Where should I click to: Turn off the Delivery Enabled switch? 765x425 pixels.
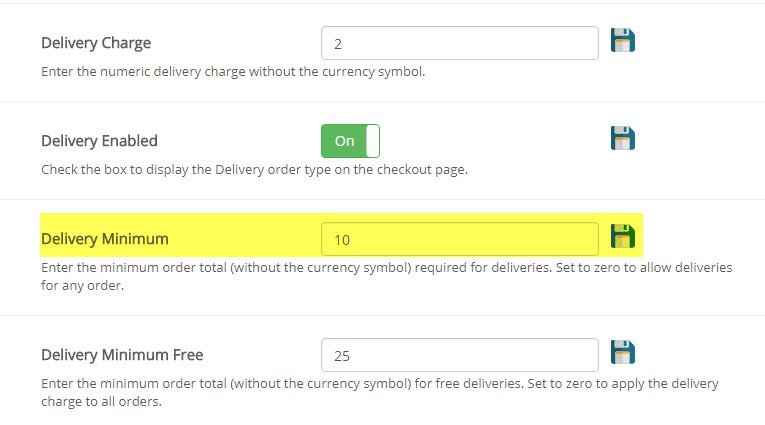(350, 141)
